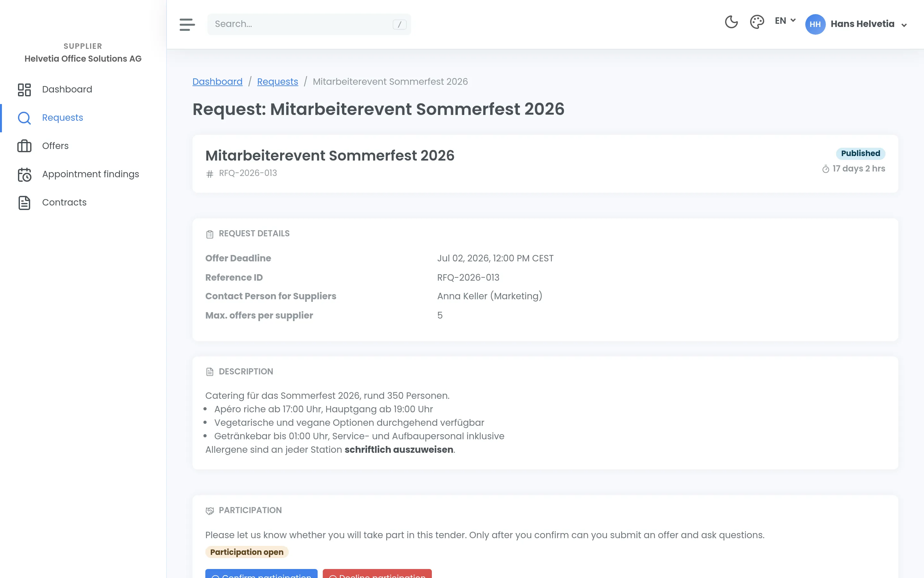This screenshot has width=924, height=578.
Task: Select the offer deadline Jul 02, 2026 value
Action: pos(495,258)
